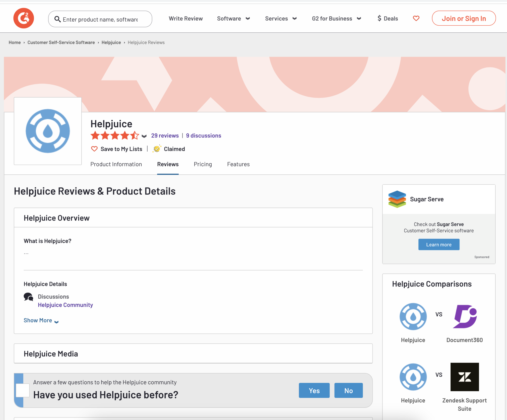
Task: Expand the Software dropdown menu
Action: coord(233,19)
